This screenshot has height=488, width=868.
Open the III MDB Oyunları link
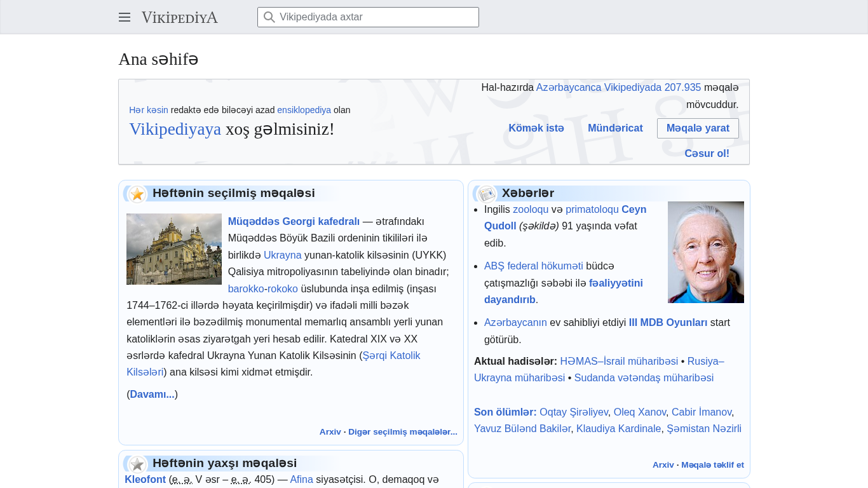point(668,323)
